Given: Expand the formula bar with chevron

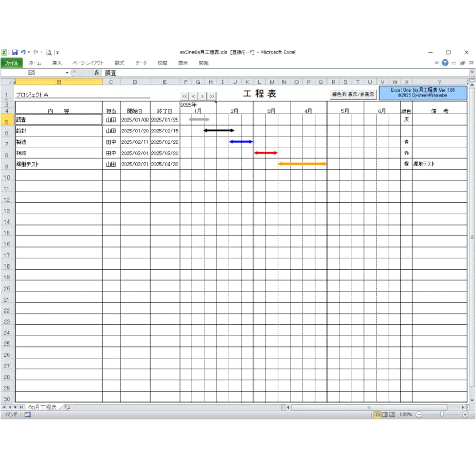Looking at the screenshot, I should 472,72.
